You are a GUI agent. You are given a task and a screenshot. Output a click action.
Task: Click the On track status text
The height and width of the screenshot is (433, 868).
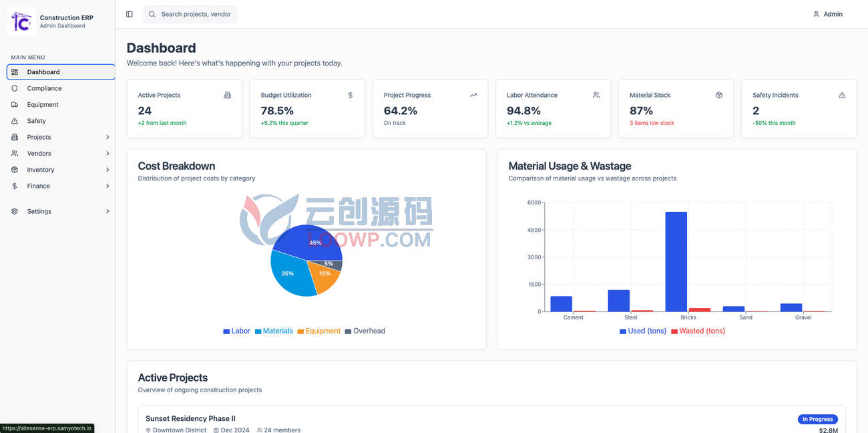coord(395,123)
